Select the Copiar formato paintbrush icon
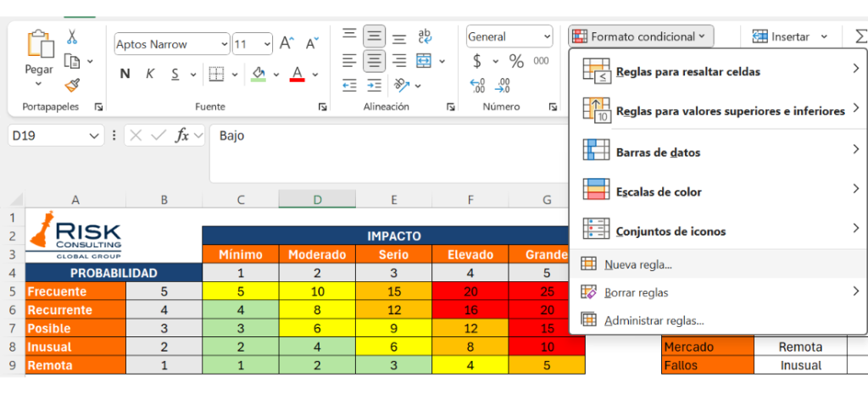Screen dimensions: 868x394 72,85
